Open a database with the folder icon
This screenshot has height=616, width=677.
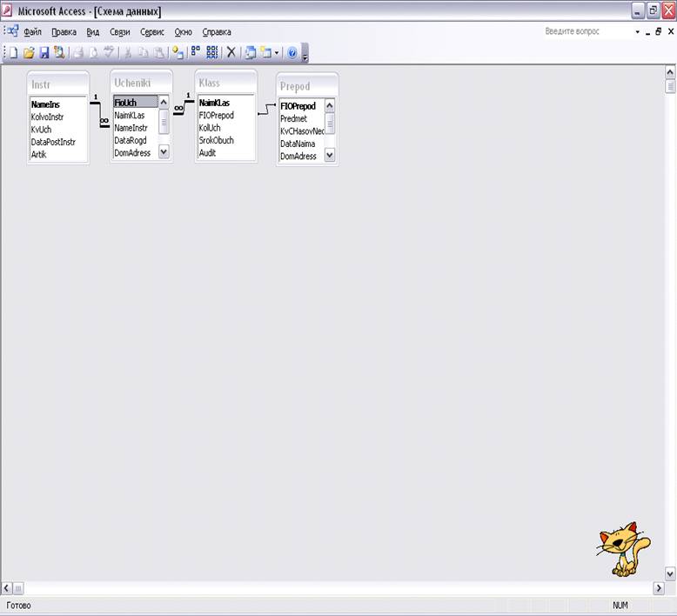29,53
